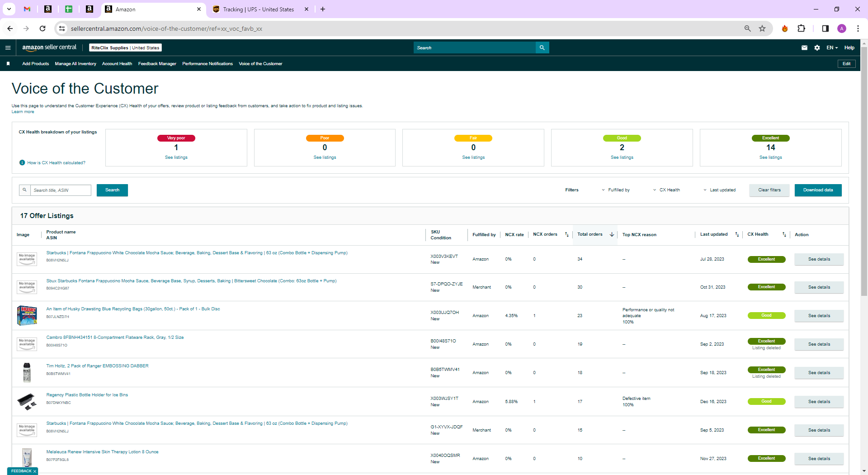Image resolution: width=868 pixels, height=475 pixels.
Task: Clear all filters
Action: 769,190
